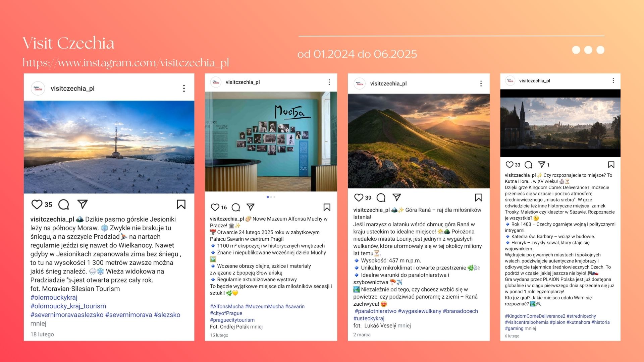The width and height of the screenshot is (644, 362).
Task: Open comments on the Góra Raná post
Action: [381, 198]
